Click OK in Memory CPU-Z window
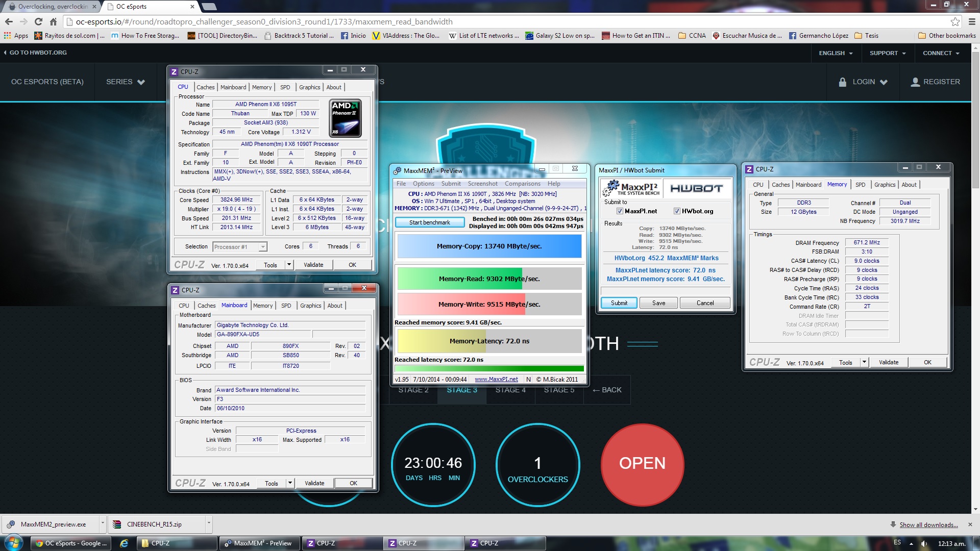980x551 pixels. (927, 362)
